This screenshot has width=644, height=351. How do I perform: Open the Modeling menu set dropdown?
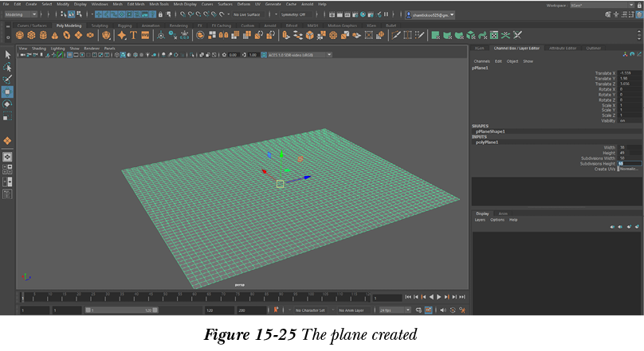(x=24, y=14)
